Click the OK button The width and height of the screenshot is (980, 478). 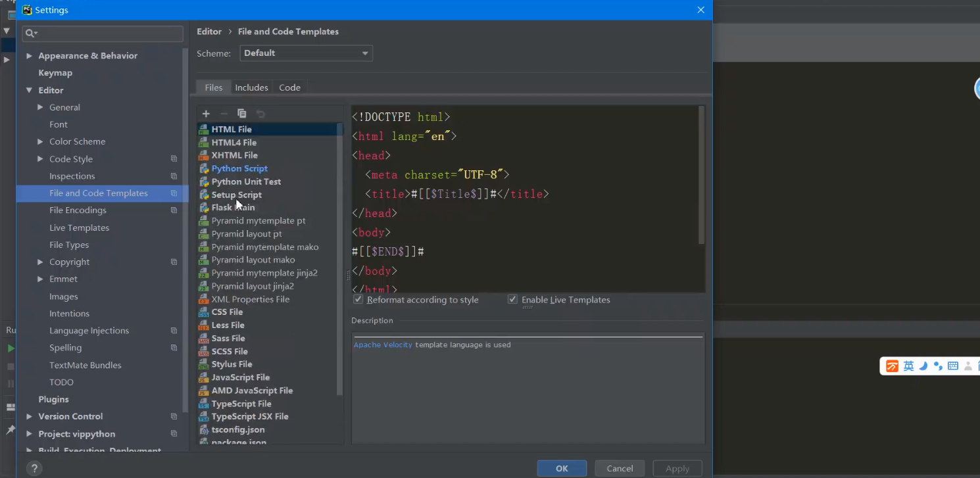tap(562, 468)
